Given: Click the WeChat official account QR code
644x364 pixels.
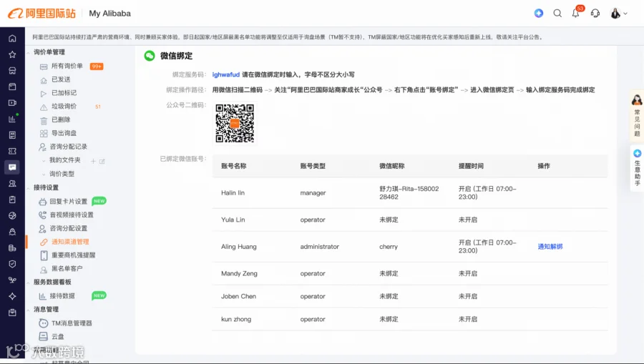Looking at the screenshot, I should click(x=235, y=123).
